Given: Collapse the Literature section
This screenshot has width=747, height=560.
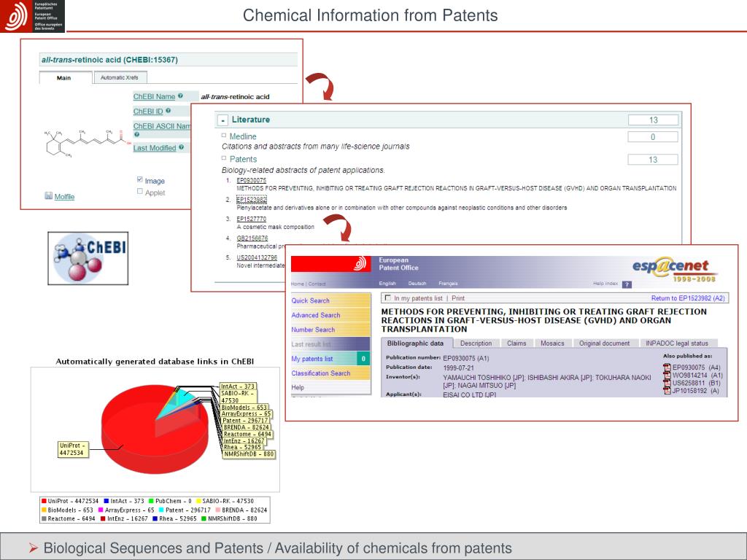Looking at the screenshot, I should pyautogui.click(x=222, y=120).
